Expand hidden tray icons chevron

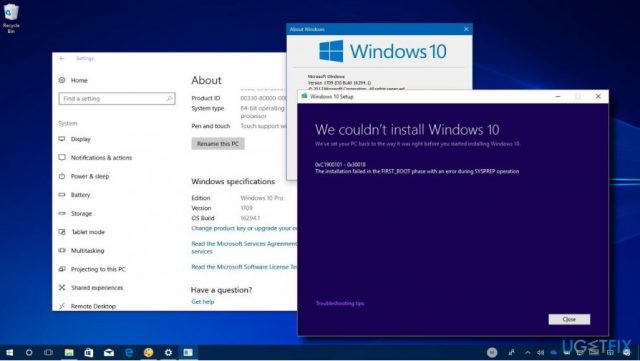tap(527, 352)
